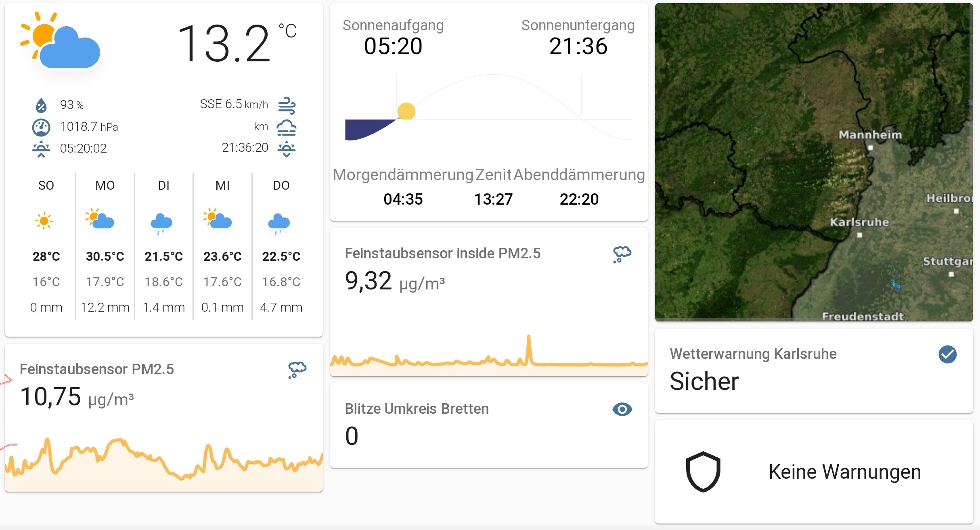Click the shield icon by Keine Warnungen
980x530 pixels.
703,471
